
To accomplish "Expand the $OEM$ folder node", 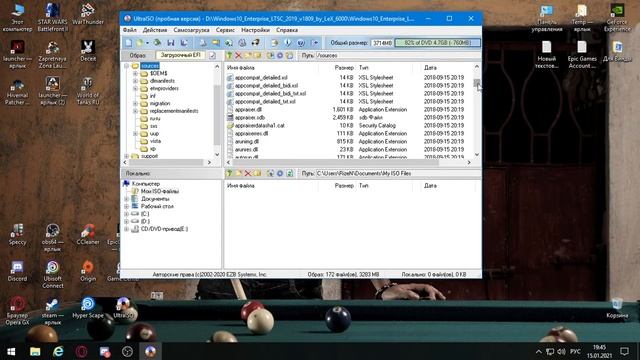I will coord(135,73).
